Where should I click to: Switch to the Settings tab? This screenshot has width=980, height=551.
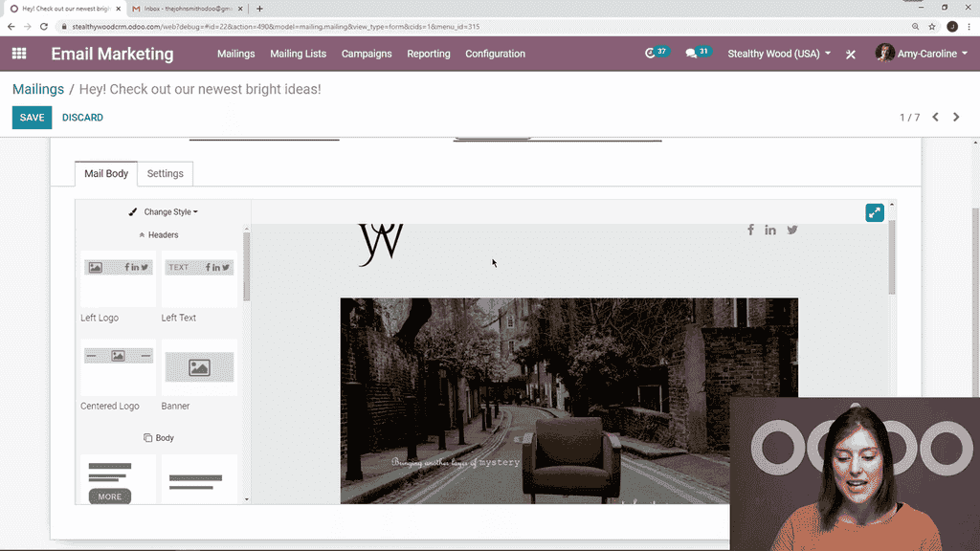point(165,174)
